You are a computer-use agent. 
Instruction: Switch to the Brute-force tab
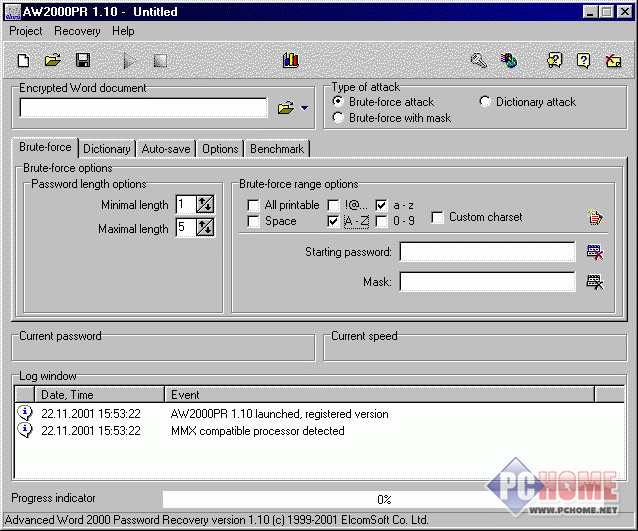[45, 147]
